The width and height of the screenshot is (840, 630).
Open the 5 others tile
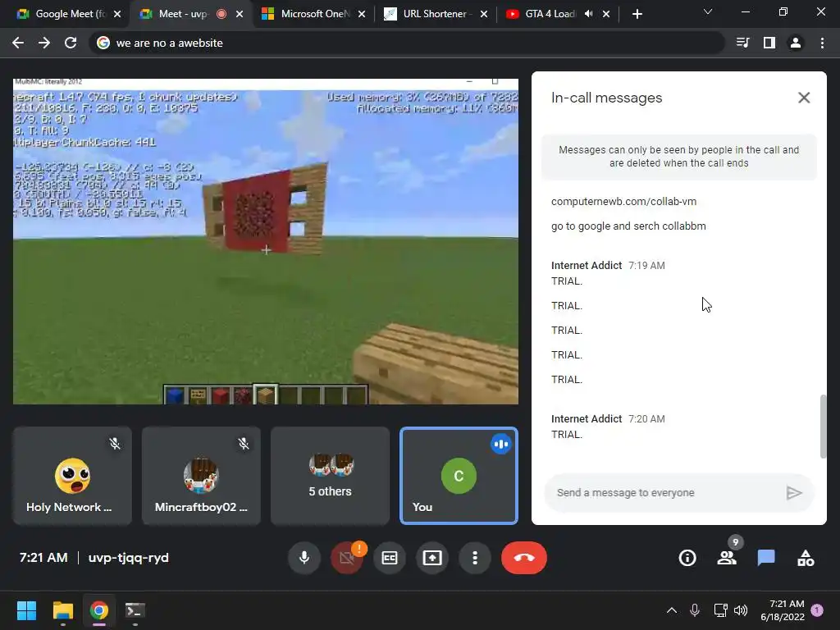330,475
